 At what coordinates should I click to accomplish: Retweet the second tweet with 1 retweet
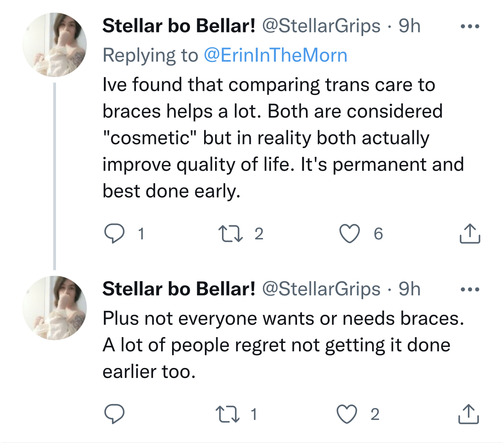click(227, 414)
